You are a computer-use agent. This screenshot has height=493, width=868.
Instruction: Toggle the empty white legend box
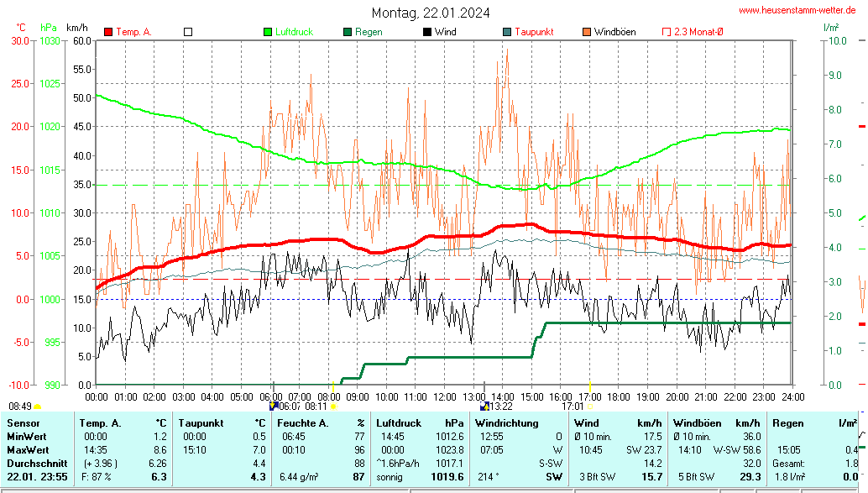(x=188, y=32)
